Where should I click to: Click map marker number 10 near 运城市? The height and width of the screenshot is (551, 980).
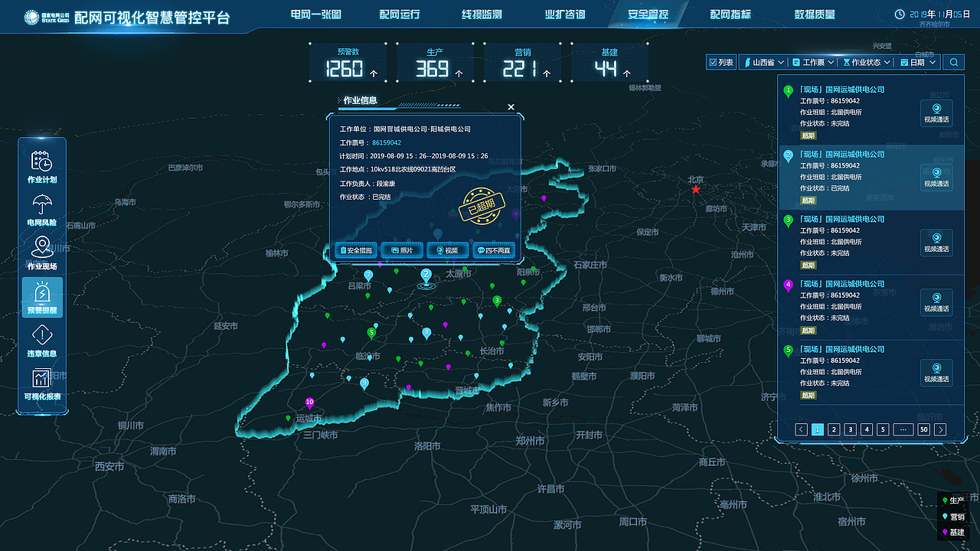click(309, 403)
